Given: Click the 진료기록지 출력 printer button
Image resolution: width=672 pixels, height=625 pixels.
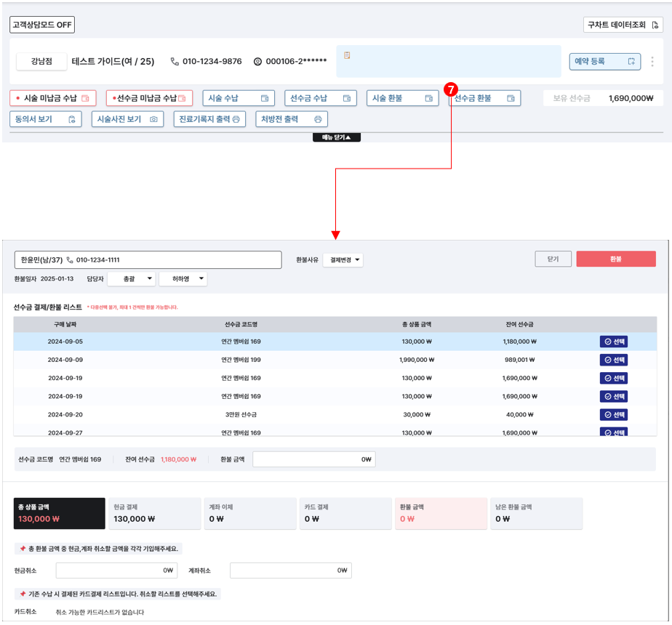Looking at the screenshot, I should [209, 119].
